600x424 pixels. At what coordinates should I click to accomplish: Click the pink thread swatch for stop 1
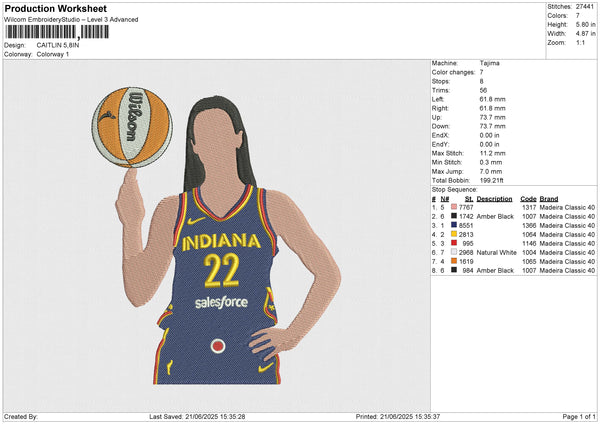454,207
